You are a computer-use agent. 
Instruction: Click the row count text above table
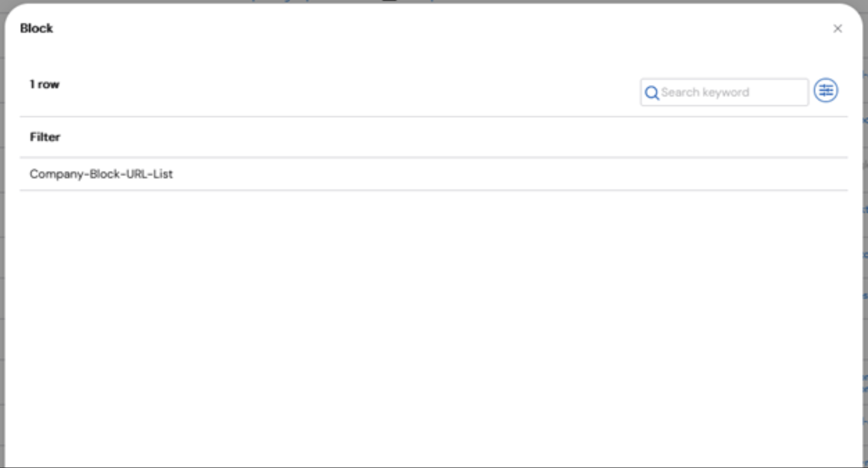coord(44,85)
